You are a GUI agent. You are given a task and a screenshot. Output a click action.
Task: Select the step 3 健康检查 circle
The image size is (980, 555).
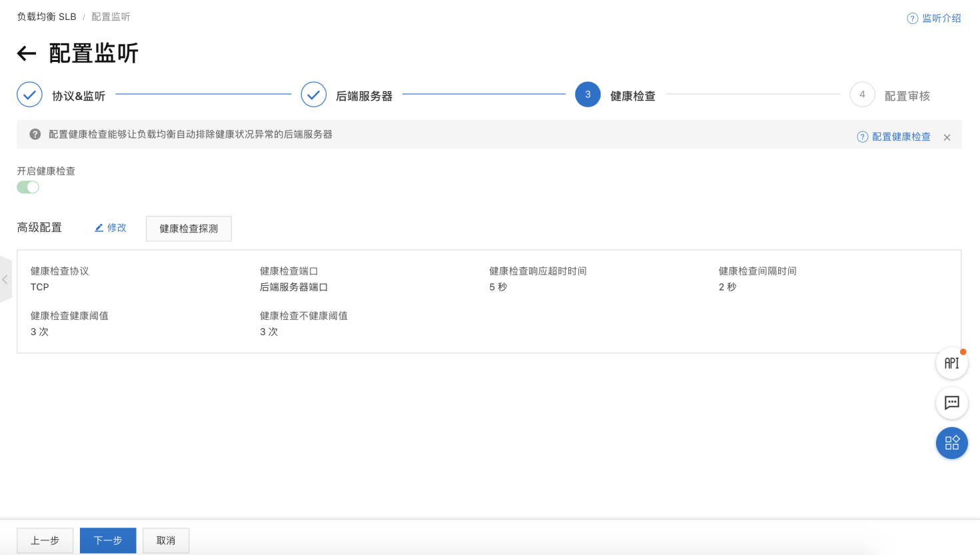(x=588, y=95)
